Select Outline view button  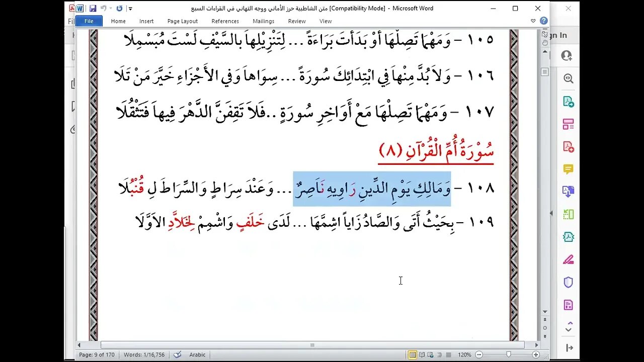439,354
